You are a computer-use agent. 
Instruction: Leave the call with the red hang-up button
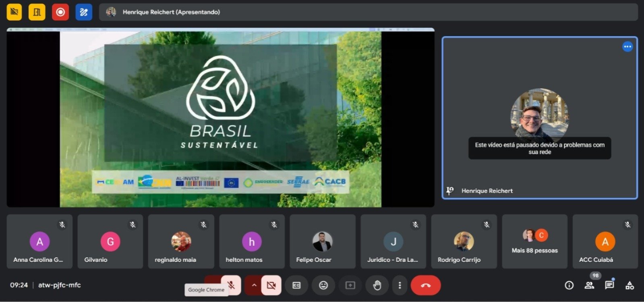426,285
